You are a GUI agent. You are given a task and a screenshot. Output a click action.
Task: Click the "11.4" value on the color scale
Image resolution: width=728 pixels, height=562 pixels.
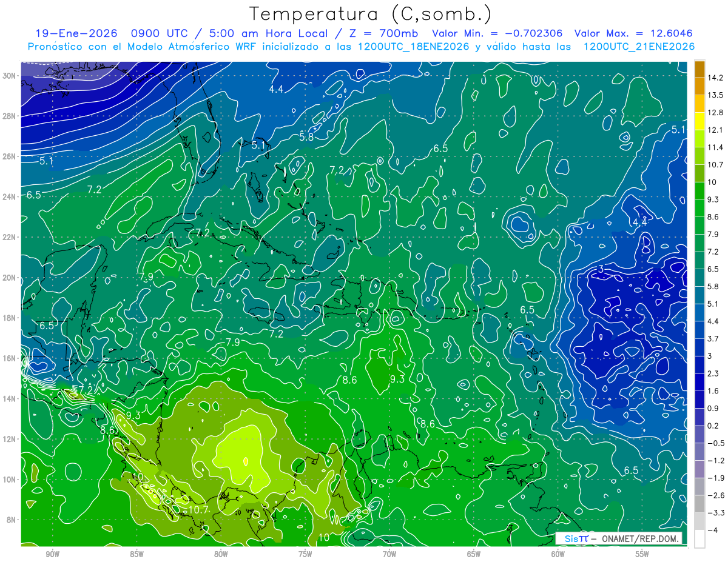tap(715, 147)
